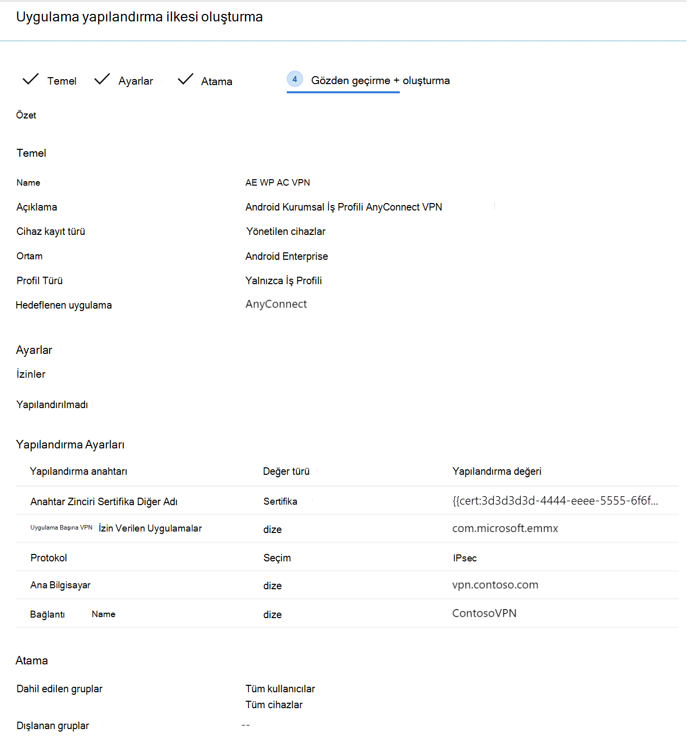This screenshot has width=700, height=748.
Task: Click the step 4 circle icon
Action: pyautogui.click(x=295, y=79)
